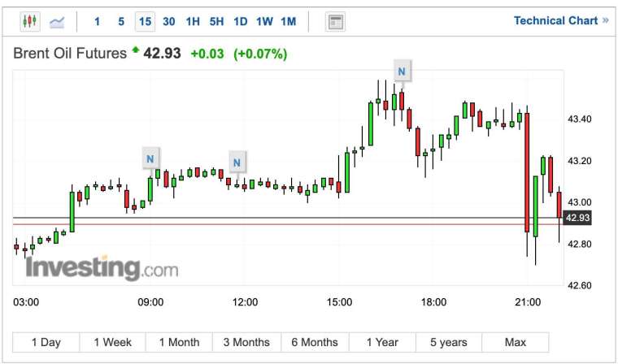Viewport: 618px width, 364px height.
Task: Select the 1D interval
Action: tap(241, 21)
